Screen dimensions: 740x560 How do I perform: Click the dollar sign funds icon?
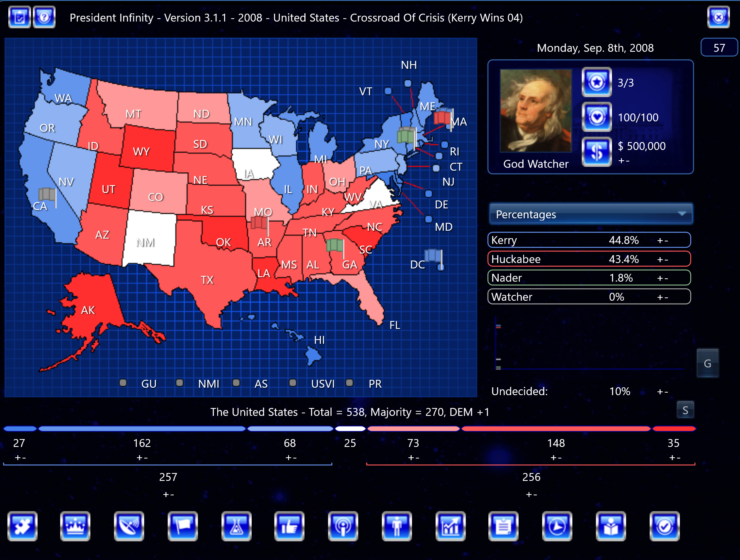pyautogui.click(x=597, y=152)
